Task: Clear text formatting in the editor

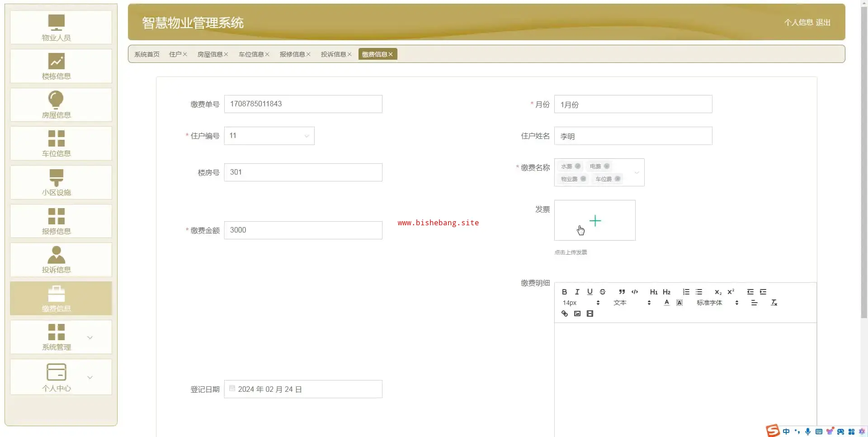Action: tap(774, 303)
